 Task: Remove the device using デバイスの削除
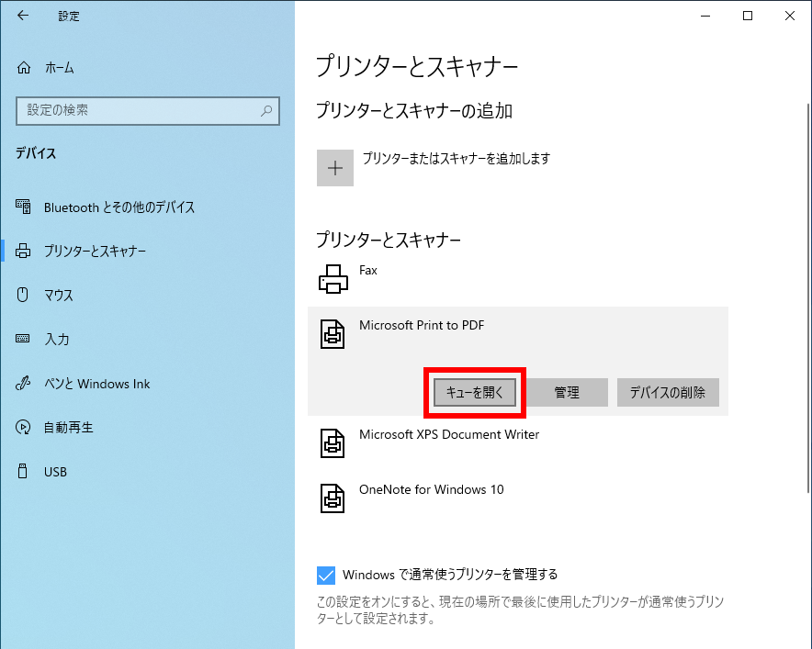(668, 392)
